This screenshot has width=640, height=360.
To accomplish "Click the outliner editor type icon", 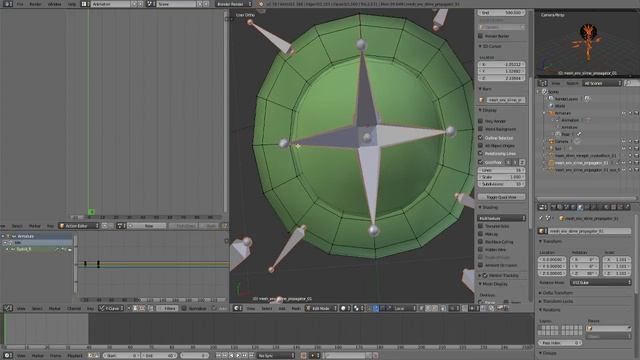I will coord(542,83).
